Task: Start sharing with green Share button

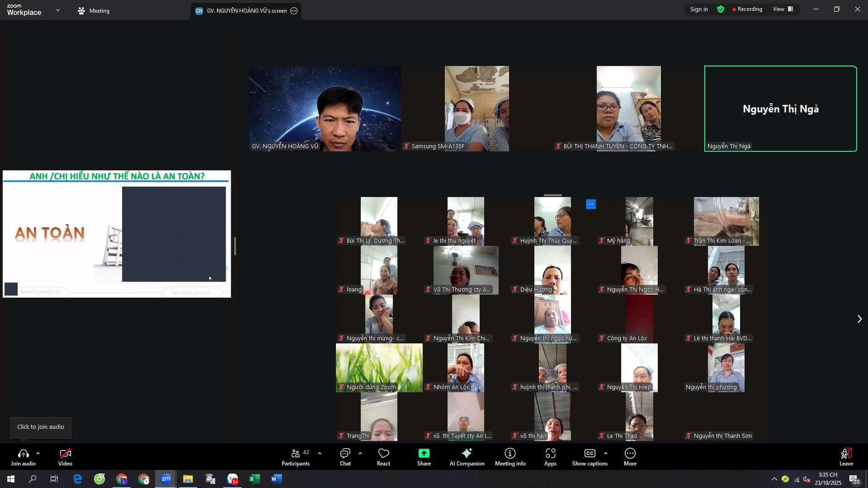Action: pos(424,457)
